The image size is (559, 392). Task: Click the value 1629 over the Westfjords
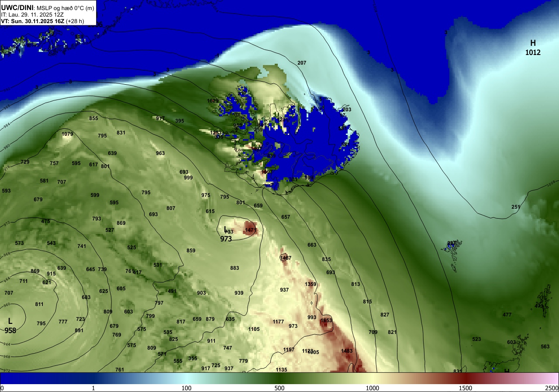coord(213,101)
